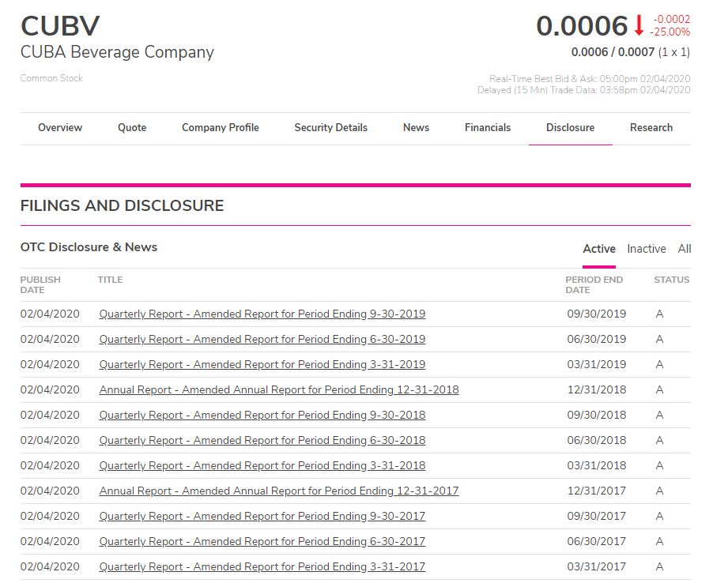Viewport: 728px width, 583px height.
Task: Open Quarterly Report for Period Ending 3-31-2019
Action: 262,364
